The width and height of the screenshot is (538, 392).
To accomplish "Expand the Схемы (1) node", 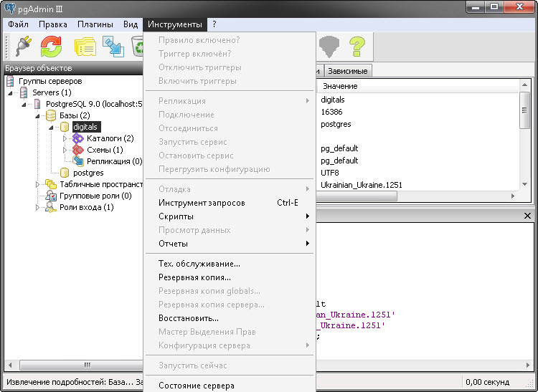I will tap(65, 150).
